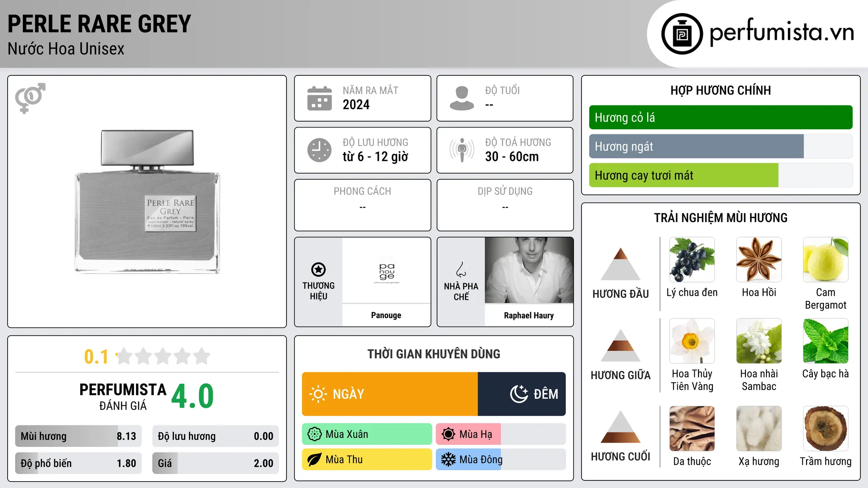The width and height of the screenshot is (868, 488).
Task: Click the Perfumista score 4.0
Action: pyautogui.click(x=192, y=396)
